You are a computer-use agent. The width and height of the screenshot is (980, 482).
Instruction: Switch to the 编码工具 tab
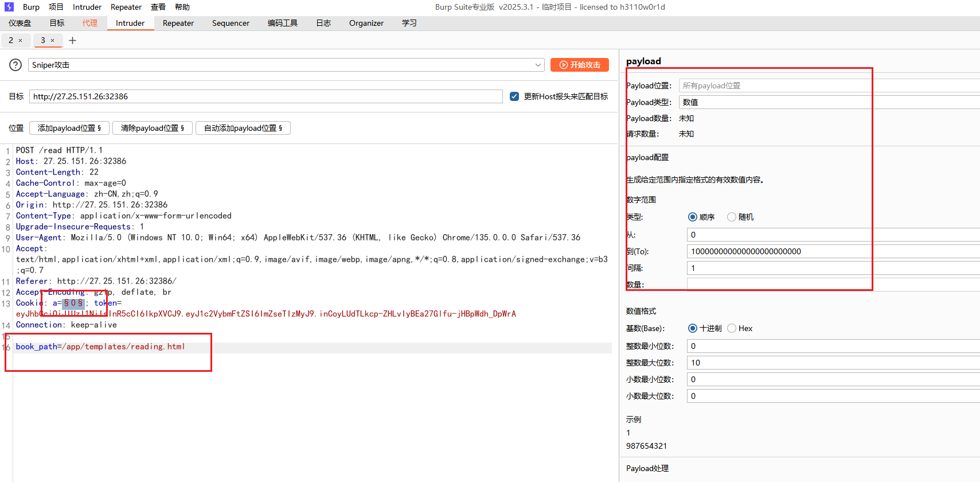[x=283, y=23]
